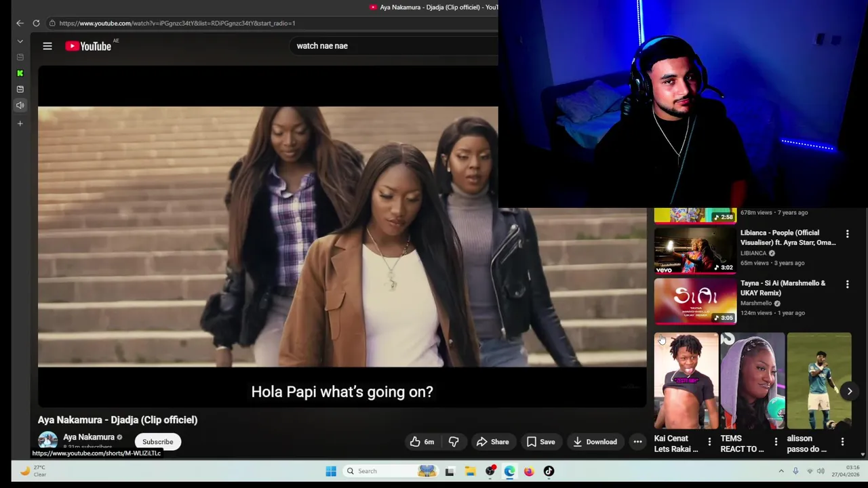
Task: Switch to Microsoft Edge on taskbar
Action: pos(509,471)
